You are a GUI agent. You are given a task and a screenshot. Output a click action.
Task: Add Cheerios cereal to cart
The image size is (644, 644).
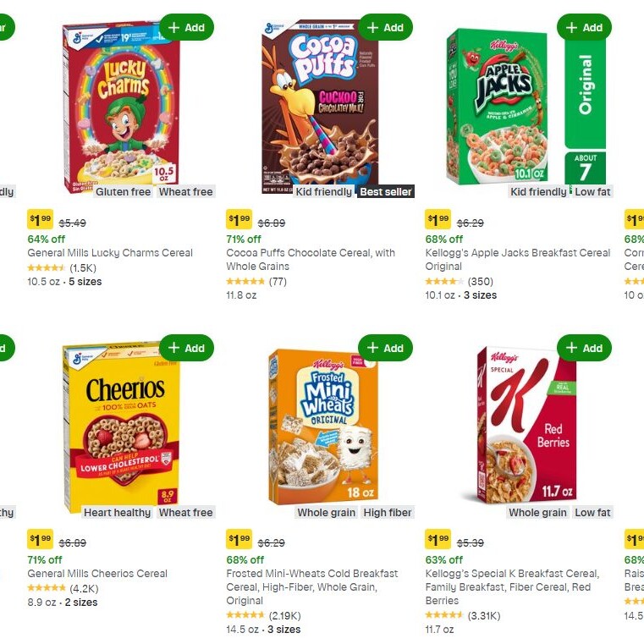[x=186, y=348]
